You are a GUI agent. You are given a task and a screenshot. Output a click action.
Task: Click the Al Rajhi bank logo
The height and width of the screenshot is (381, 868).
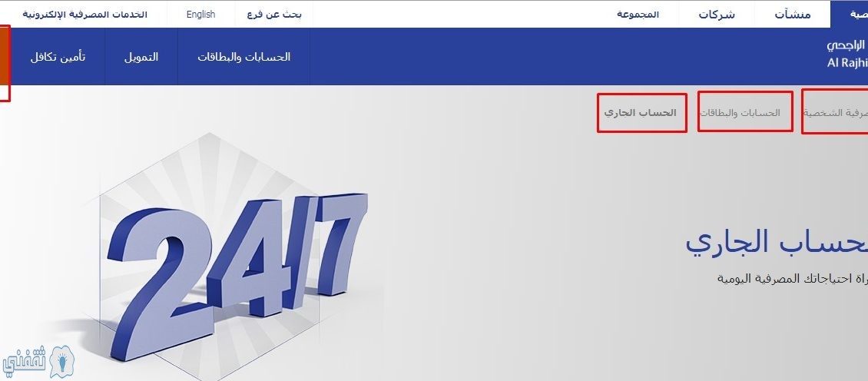(847, 55)
